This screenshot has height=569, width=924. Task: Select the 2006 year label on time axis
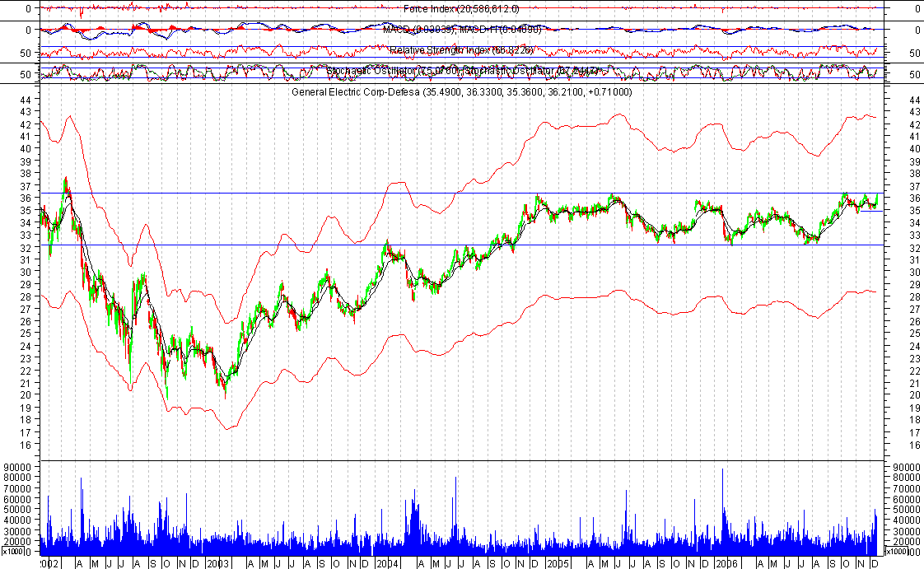click(726, 564)
